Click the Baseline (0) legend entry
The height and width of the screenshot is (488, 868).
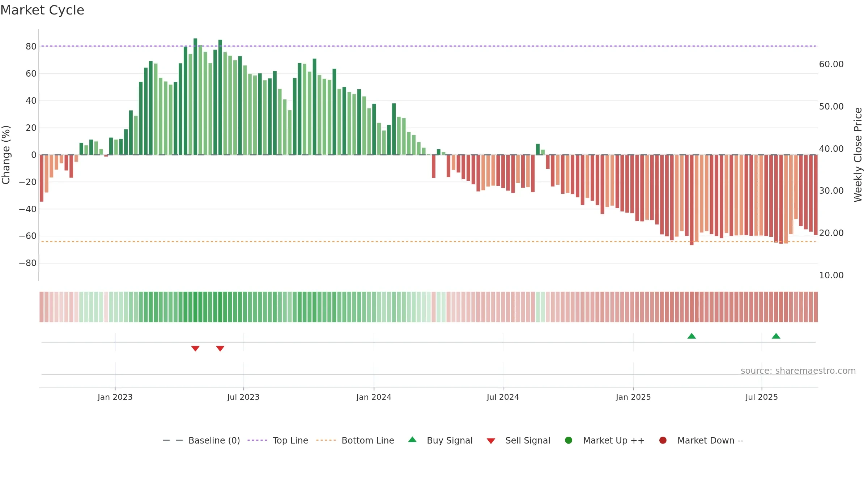(201, 440)
